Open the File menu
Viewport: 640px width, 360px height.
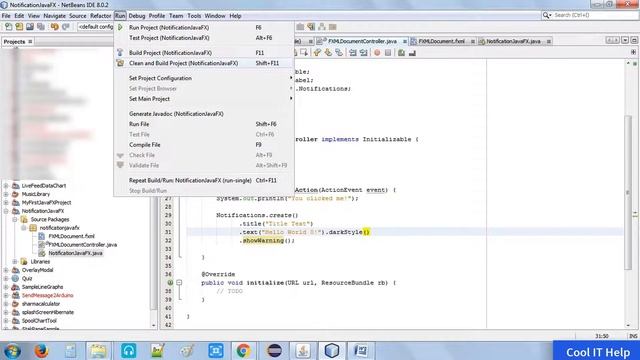click(6, 16)
